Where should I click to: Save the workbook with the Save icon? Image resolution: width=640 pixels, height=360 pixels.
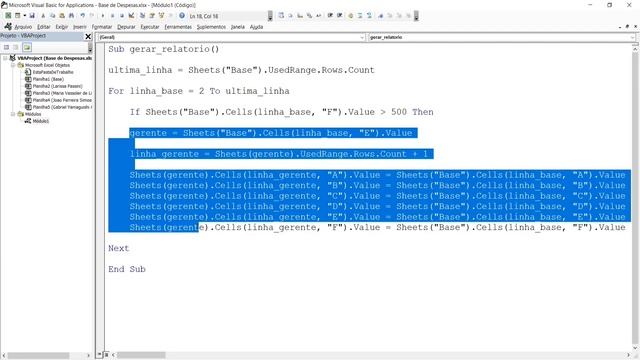(32, 16)
